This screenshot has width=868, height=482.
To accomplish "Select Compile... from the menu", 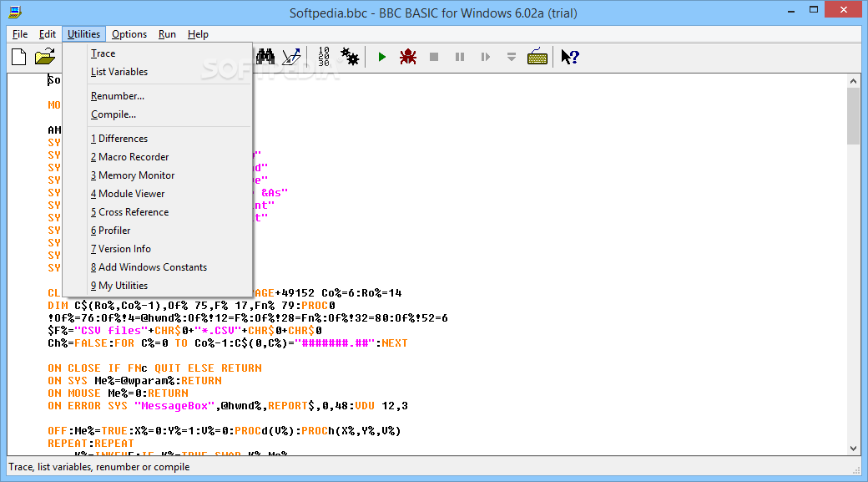I will tap(158, 114).
